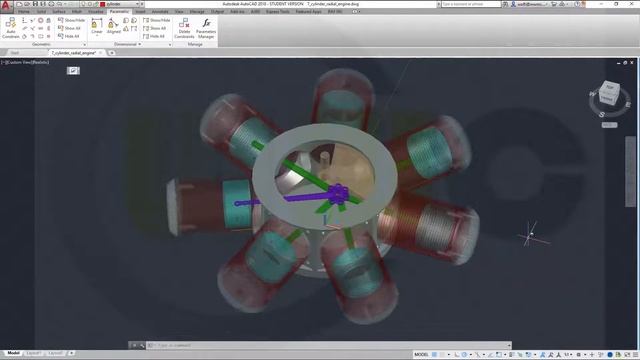
Task: Switch to the Solid ribbon tab
Action: pos(42,11)
